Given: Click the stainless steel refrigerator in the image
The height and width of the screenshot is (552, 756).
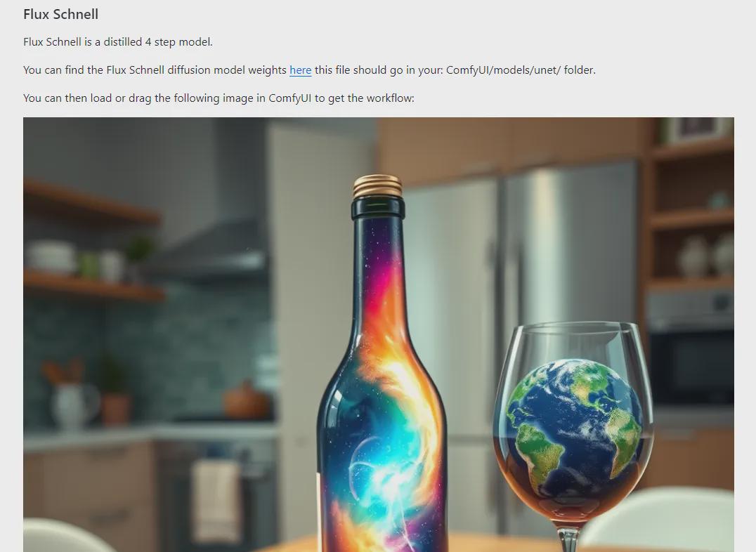Looking at the screenshot, I should click(x=521, y=338).
